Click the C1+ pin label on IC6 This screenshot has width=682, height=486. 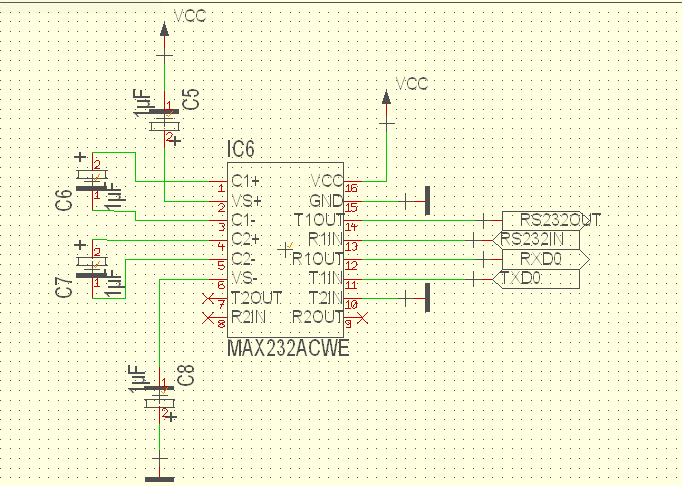tap(246, 181)
